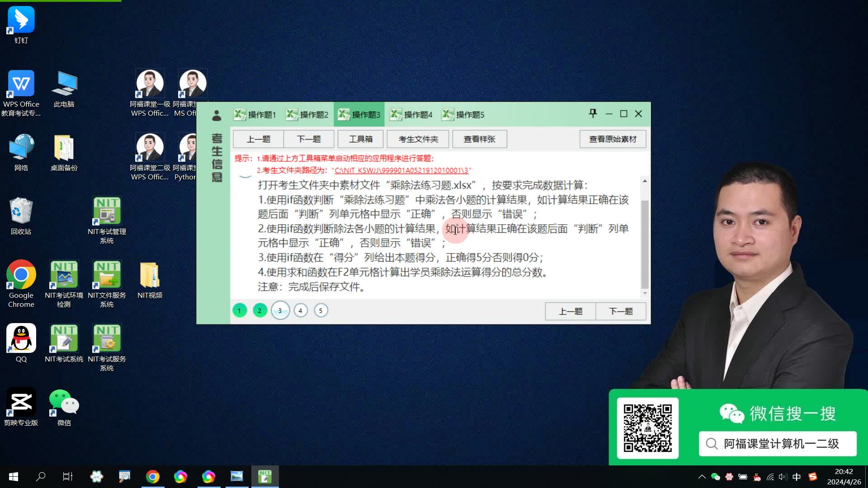
Task: Open NIT文件服务系统 desktop icon
Action: pyautogui.click(x=107, y=275)
